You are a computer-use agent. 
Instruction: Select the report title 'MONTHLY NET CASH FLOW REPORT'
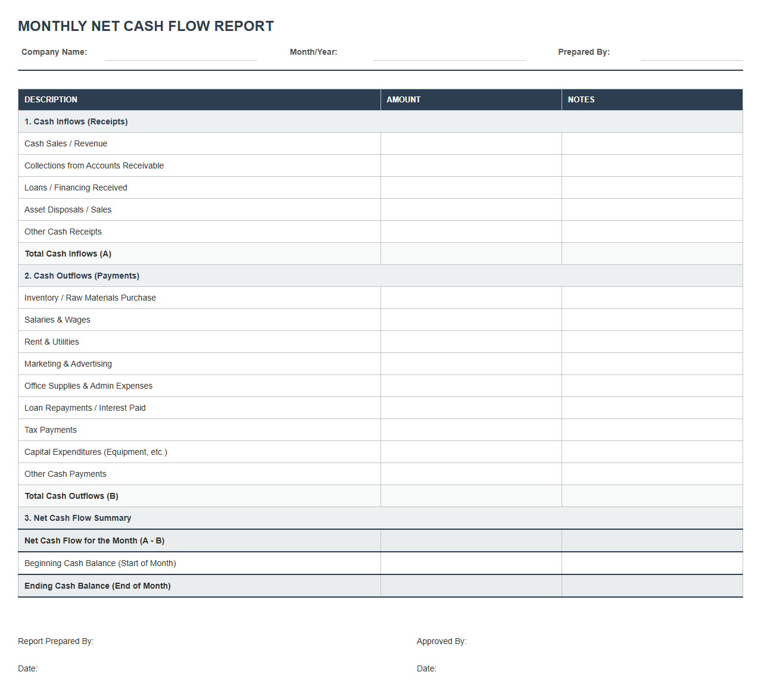[146, 26]
